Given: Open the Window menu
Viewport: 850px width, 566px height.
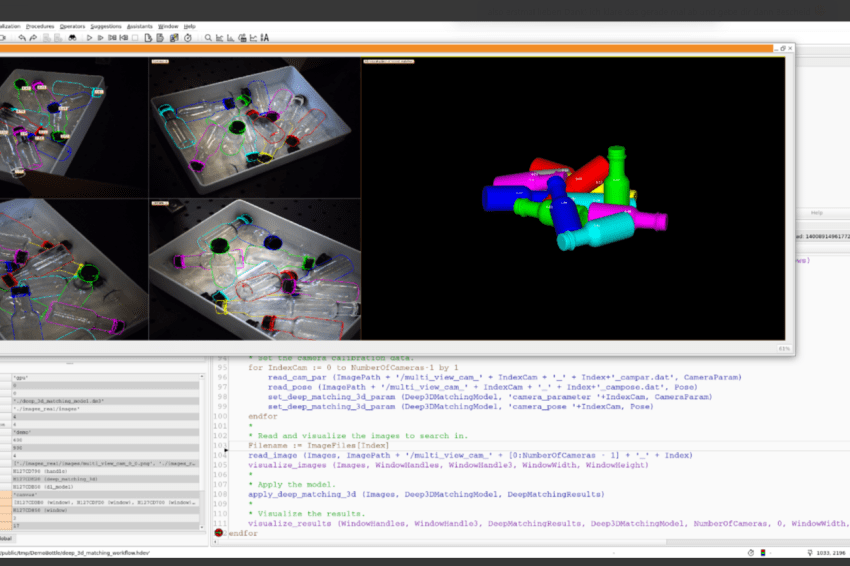Looking at the screenshot, I should coord(168,26).
